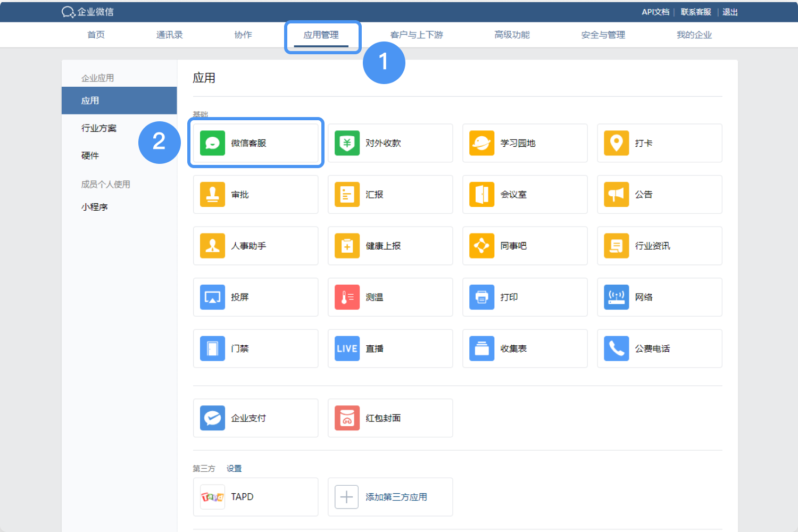The height and width of the screenshot is (532, 798).
Task: Go to the 首页 tab
Action: click(96, 35)
